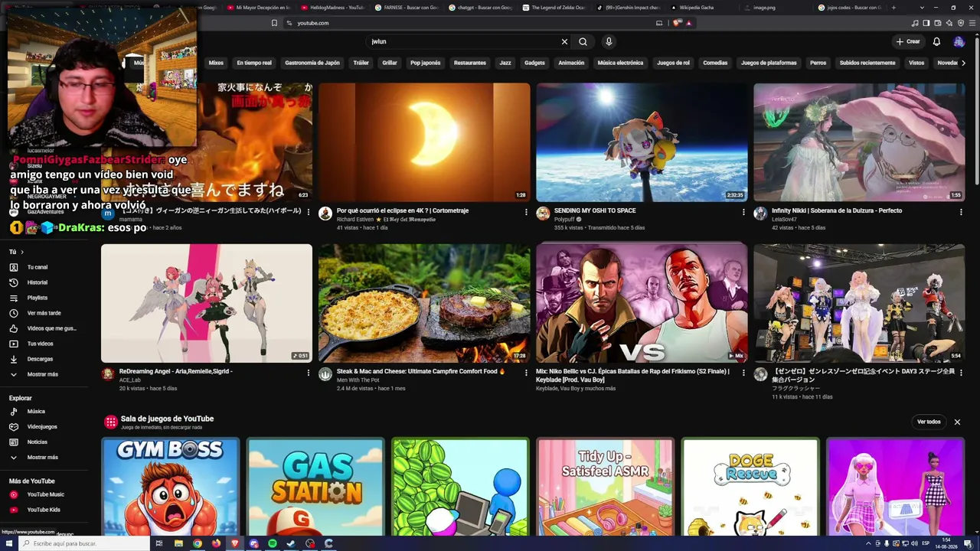
Task: Open the Brave Rewards triangle icon
Action: [x=689, y=23]
